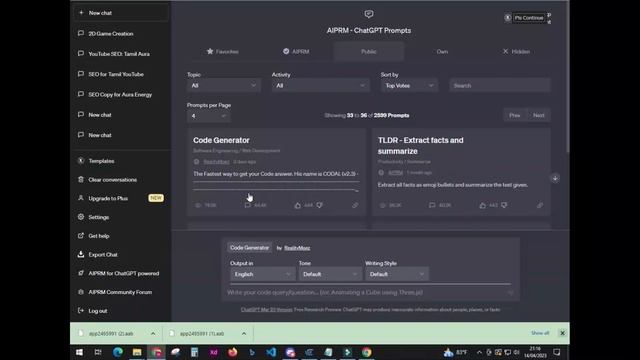
Task: Switch to the Public prompts tab
Action: click(x=369, y=51)
